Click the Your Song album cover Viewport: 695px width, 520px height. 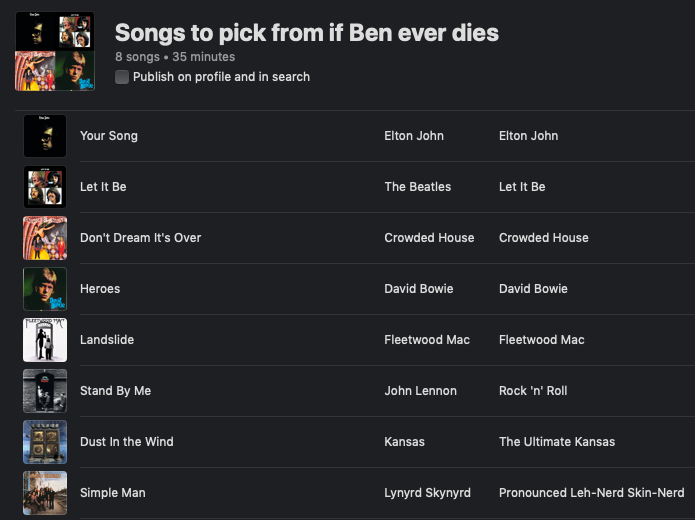[45, 136]
